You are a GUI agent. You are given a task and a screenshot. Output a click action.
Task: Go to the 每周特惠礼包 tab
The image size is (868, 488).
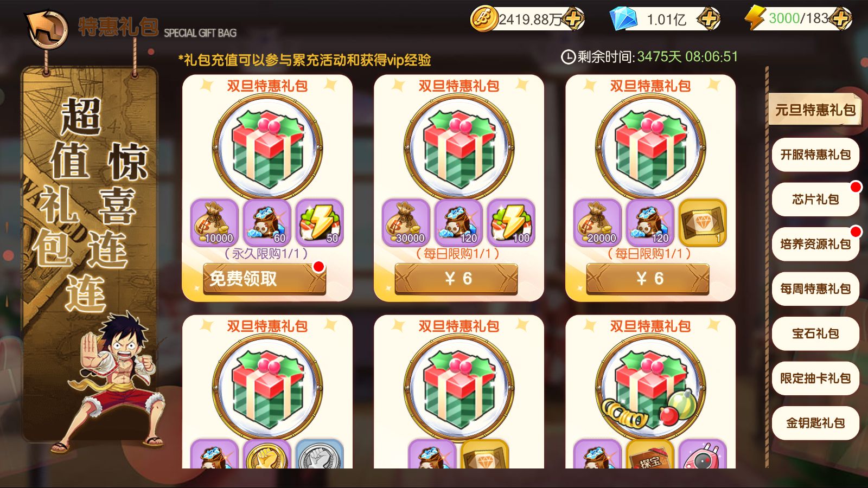pos(815,289)
